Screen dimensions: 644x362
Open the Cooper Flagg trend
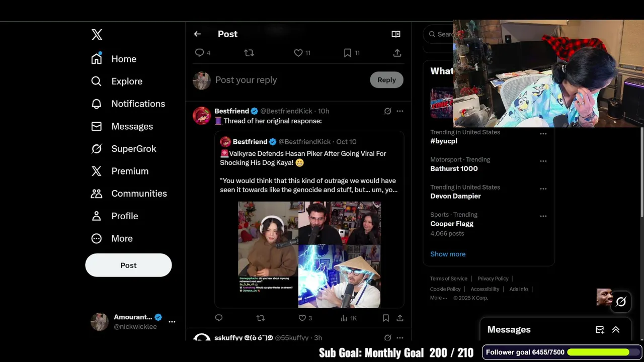(x=452, y=224)
